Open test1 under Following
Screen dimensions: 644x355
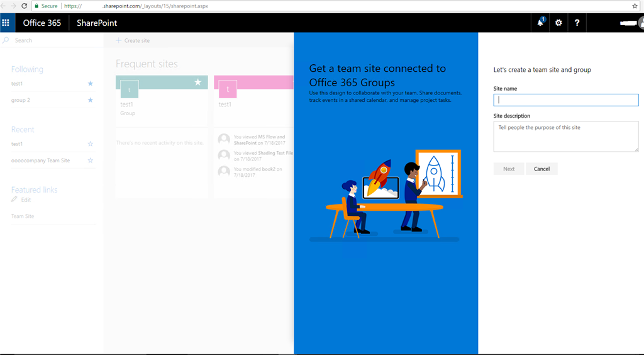coord(17,84)
